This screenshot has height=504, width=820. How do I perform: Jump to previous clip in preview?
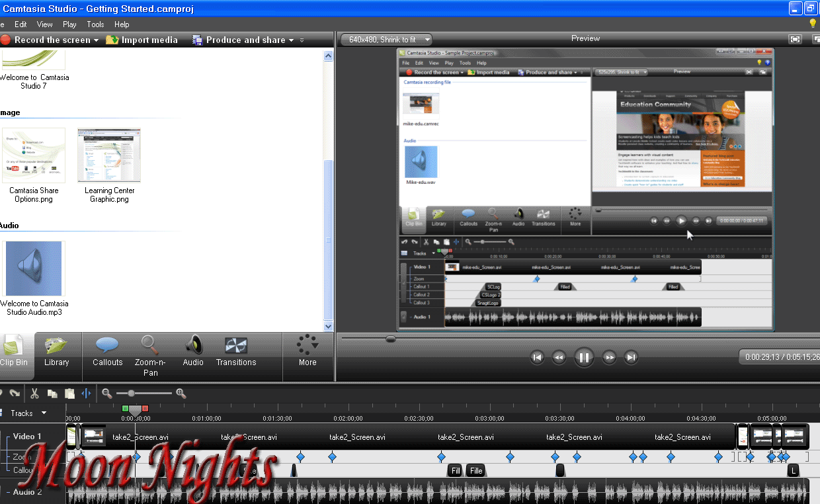537,358
